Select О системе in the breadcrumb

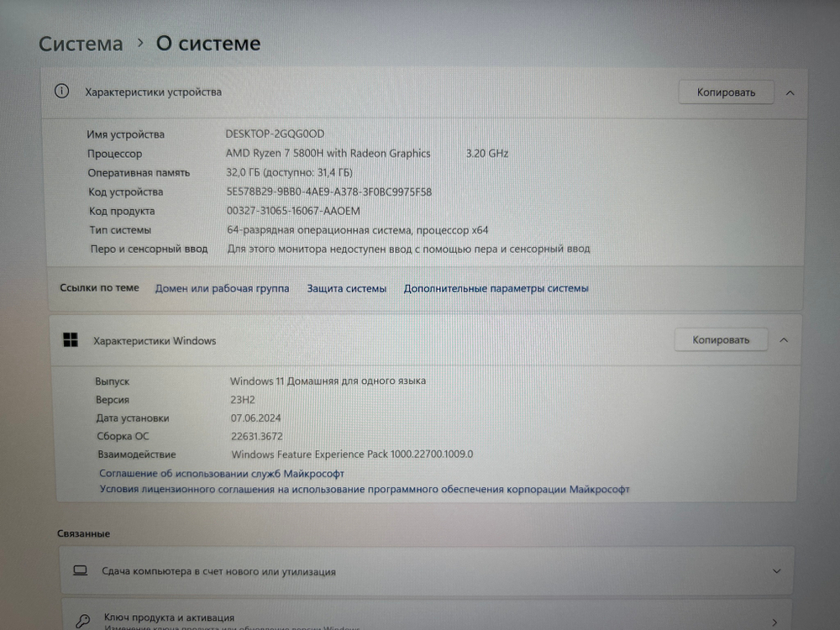coord(207,43)
